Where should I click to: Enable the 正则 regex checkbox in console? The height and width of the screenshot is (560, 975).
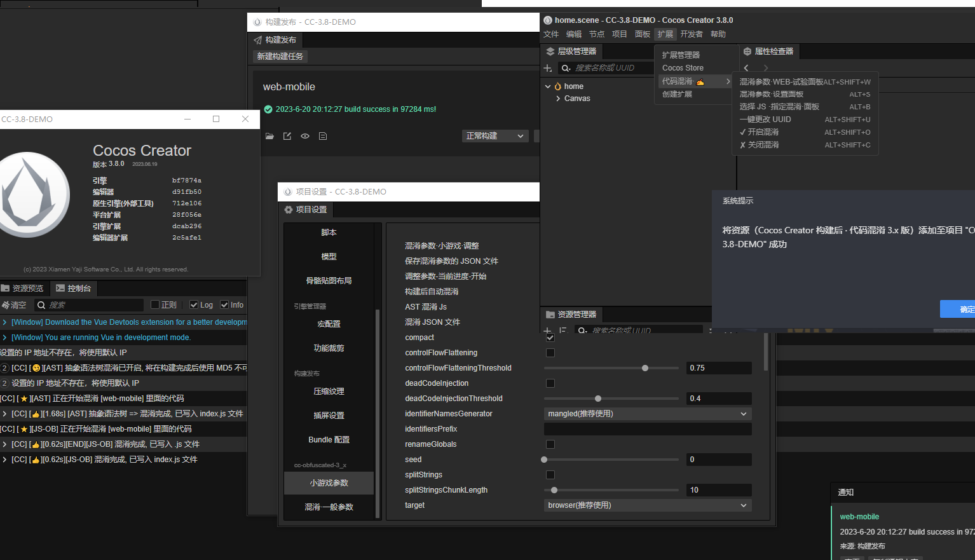[x=154, y=305]
